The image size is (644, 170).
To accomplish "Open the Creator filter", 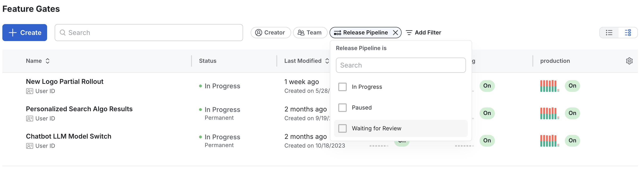I will (271, 33).
